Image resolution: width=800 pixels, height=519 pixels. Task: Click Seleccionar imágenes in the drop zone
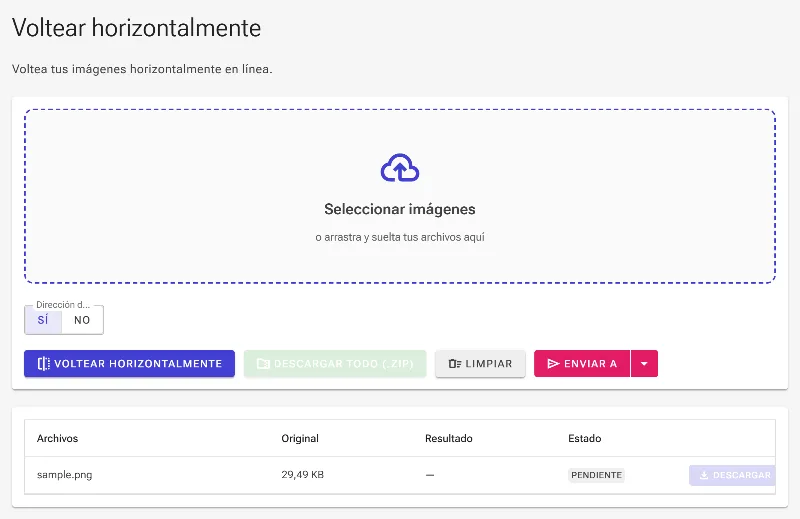[x=400, y=209]
